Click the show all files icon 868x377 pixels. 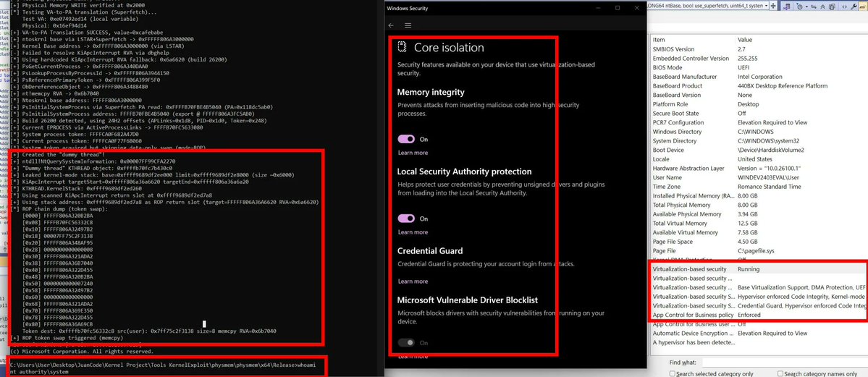click(x=832, y=7)
